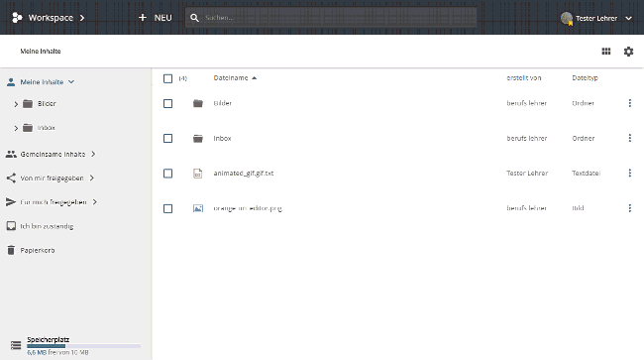Open Von mir freigegeben section

(x=52, y=178)
